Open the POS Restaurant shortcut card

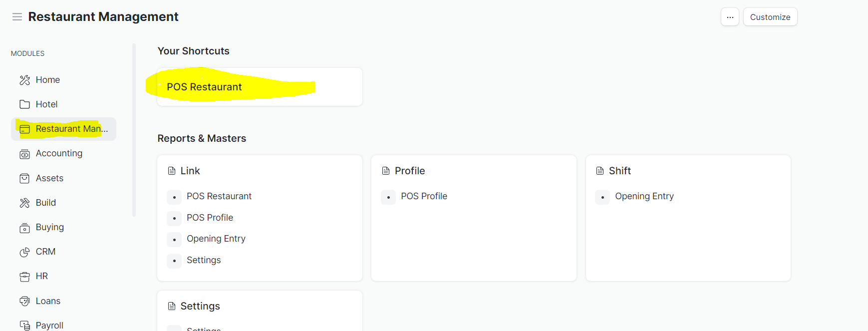pyautogui.click(x=260, y=87)
